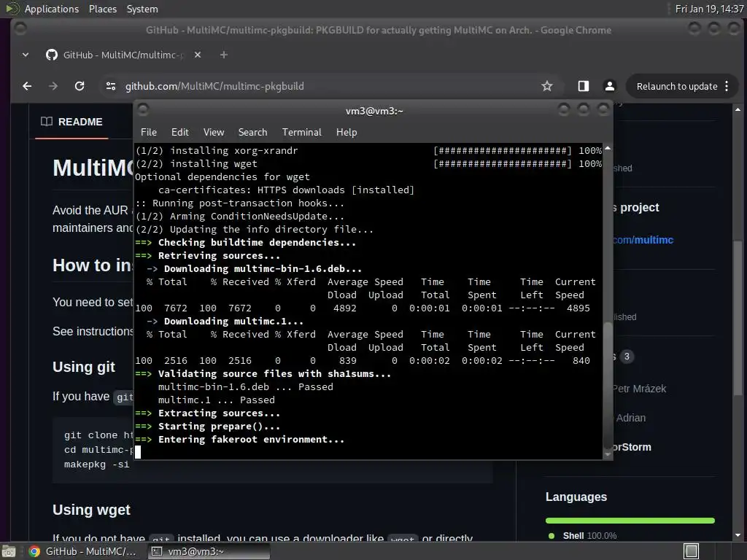Open Chrome profile avatar
The width and height of the screenshot is (747, 560).
pyautogui.click(x=609, y=86)
